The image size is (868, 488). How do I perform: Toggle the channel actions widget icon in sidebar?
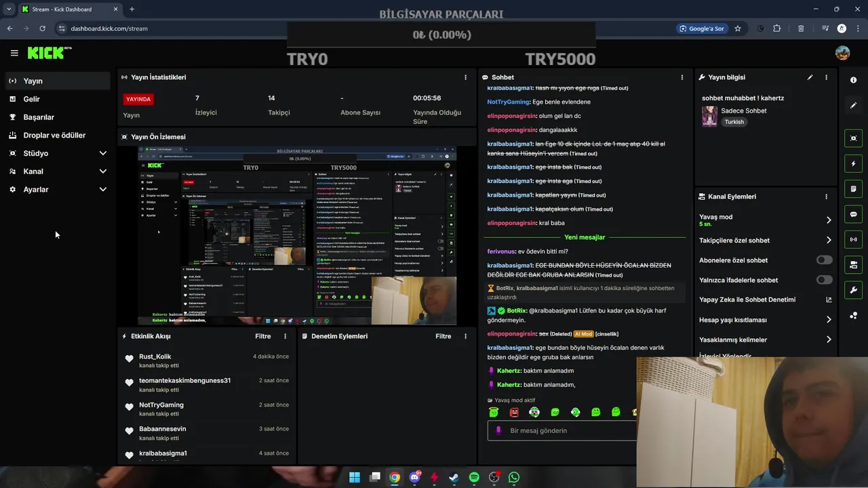853,264
